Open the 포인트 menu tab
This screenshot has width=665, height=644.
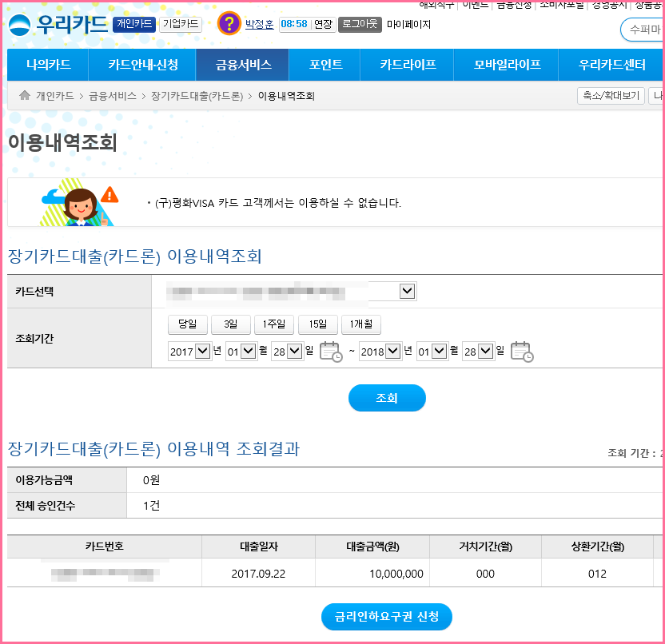click(x=325, y=65)
